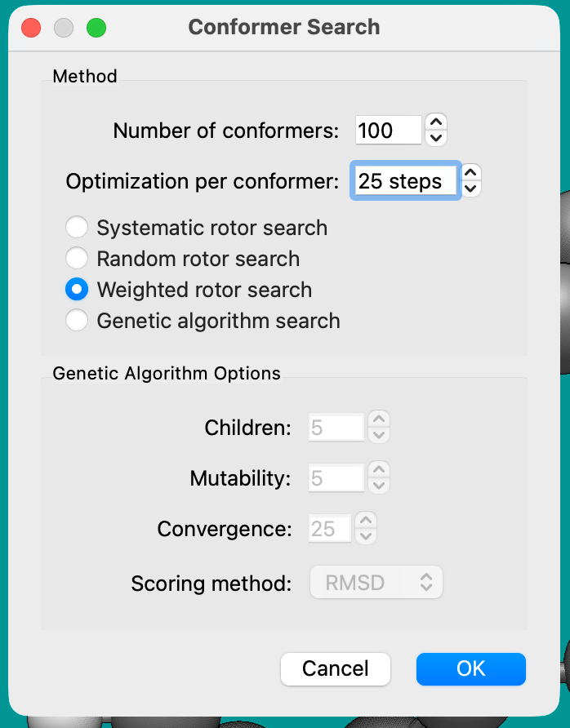Click the Children value field
This screenshot has height=728, width=570.
336,428
